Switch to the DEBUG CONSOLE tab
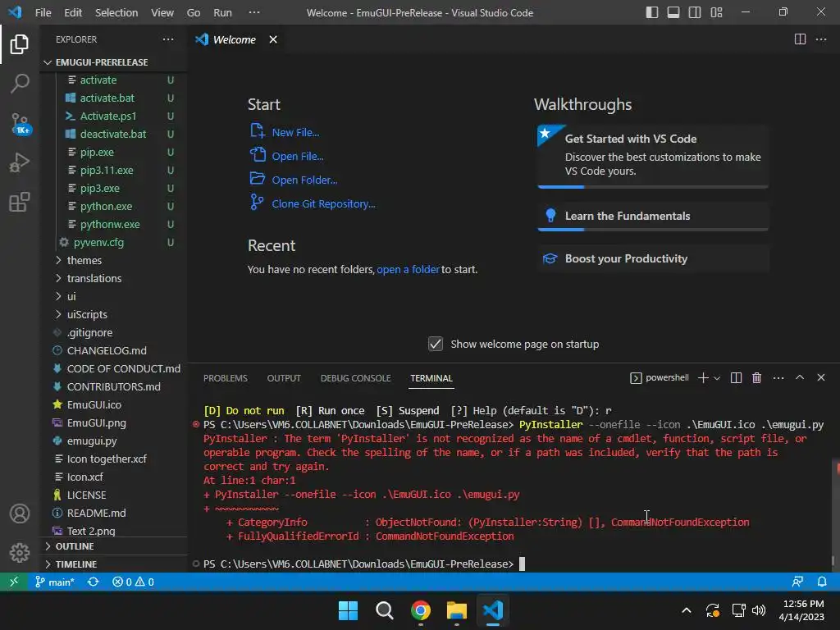 (356, 378)
